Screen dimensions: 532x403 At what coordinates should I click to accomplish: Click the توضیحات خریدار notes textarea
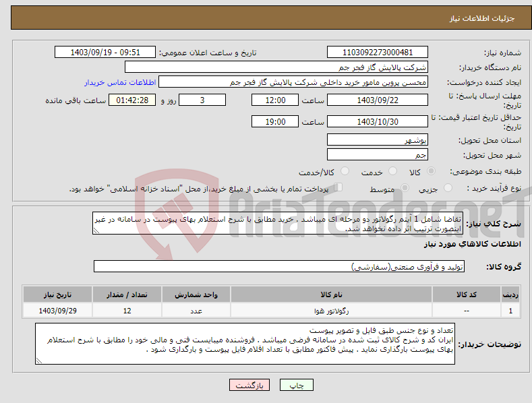point(245,344)
